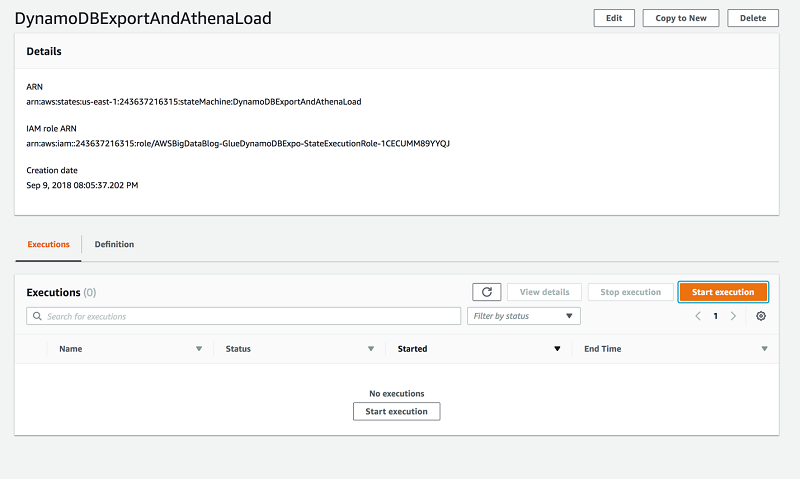The image size is (800, 479).
Task: Click the Edit button
Action: coord(614,18)
